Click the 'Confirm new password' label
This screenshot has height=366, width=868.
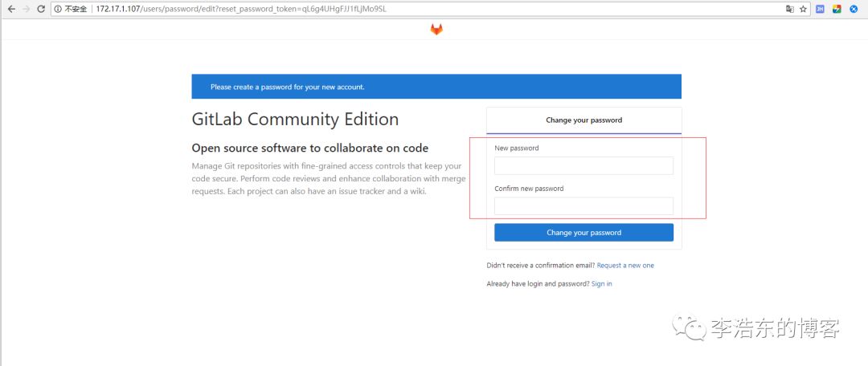pyautogui.click(x=529, y=189)
